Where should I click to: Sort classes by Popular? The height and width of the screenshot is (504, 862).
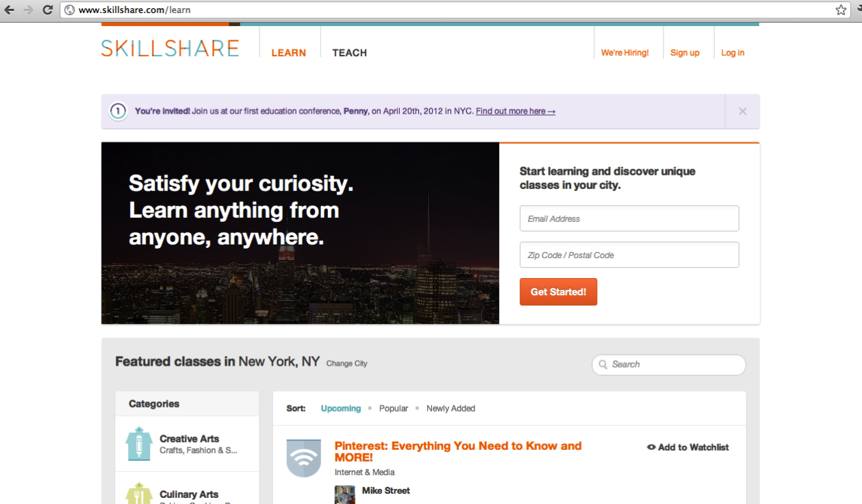[x=394, y=408]
